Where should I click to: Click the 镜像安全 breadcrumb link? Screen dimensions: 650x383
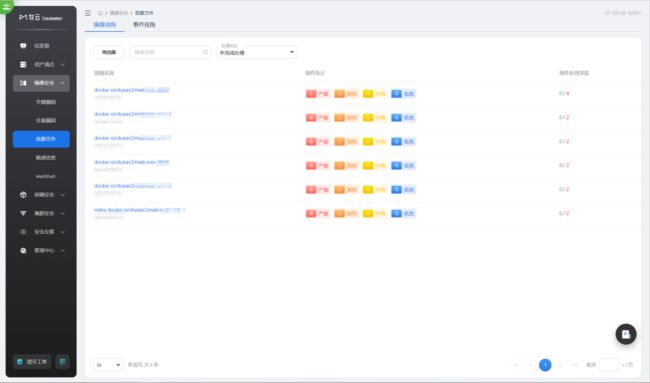click(x=119, y=13)
